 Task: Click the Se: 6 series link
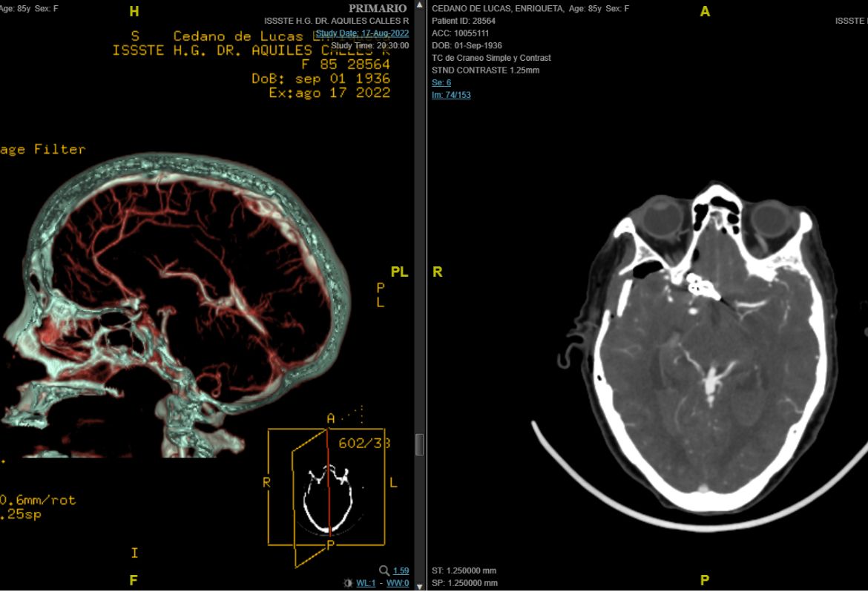[441, 82]
